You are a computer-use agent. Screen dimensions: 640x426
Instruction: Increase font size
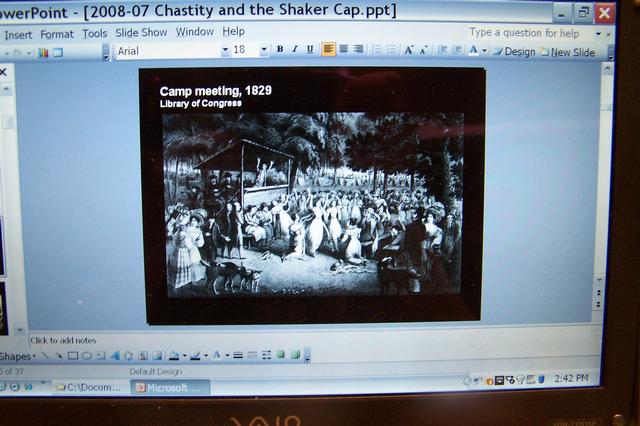click(409, 50)
